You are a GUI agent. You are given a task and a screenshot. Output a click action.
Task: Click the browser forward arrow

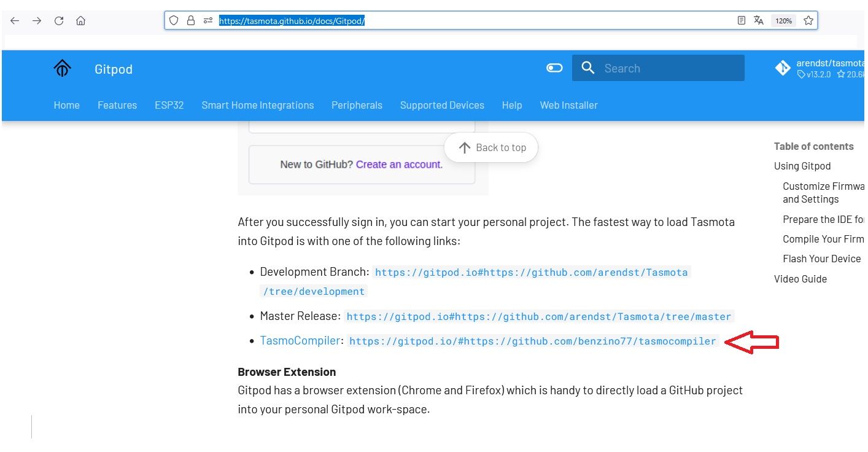click(37, 21)
